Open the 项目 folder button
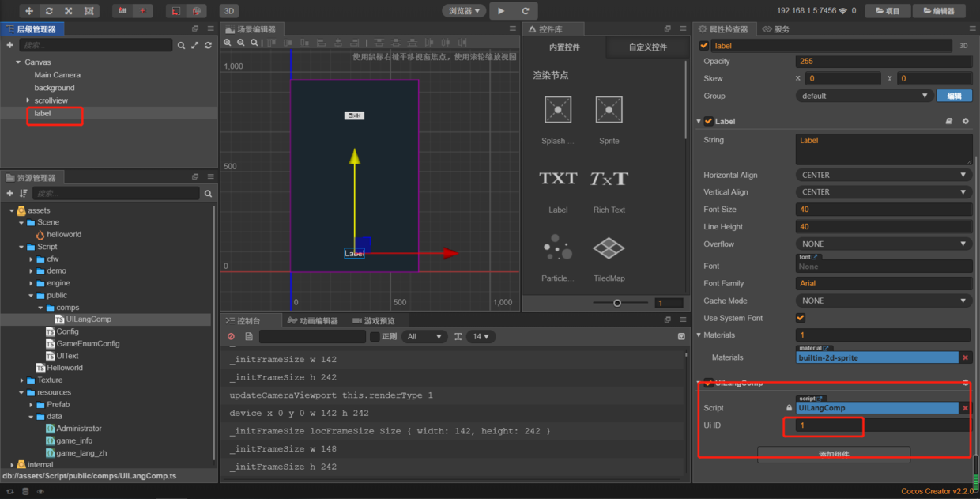 [x=888, y=11]
